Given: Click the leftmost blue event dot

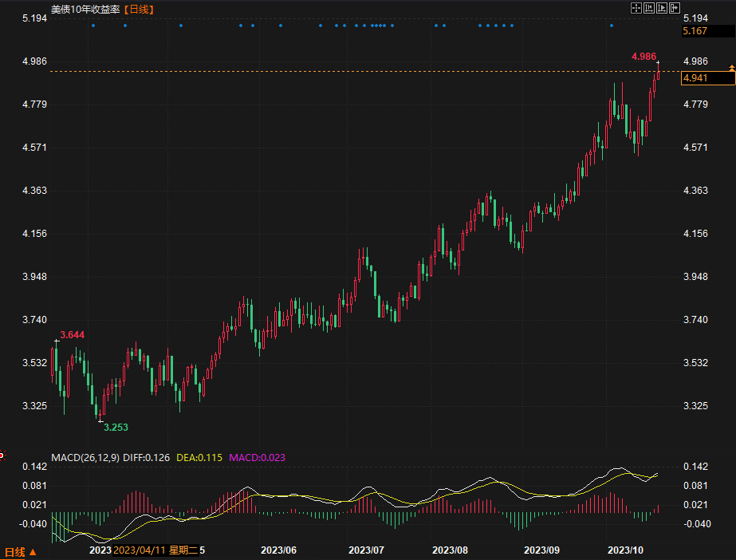Looking at the screenshot, I should click(x=93, y=26).
